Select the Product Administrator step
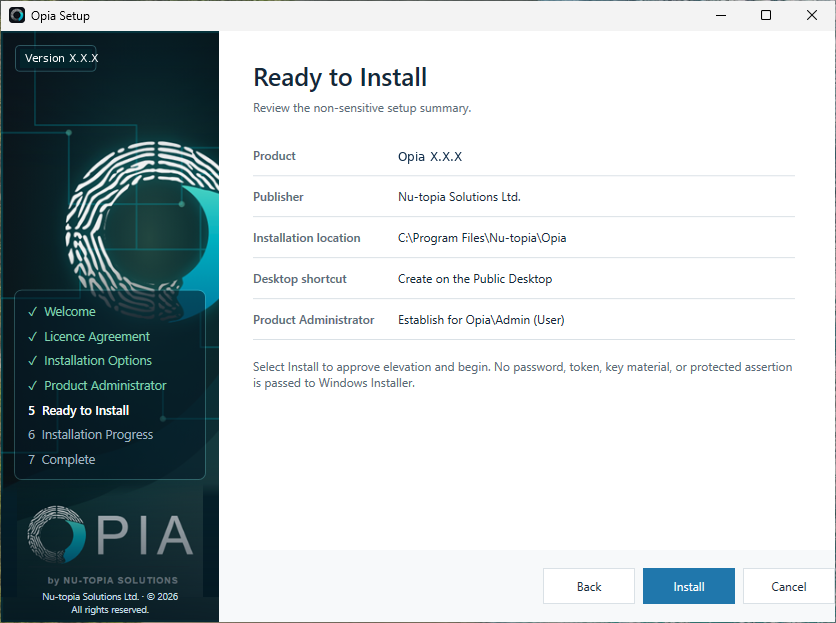The width and height of the screenshot is (836, 623). (105, 385)
